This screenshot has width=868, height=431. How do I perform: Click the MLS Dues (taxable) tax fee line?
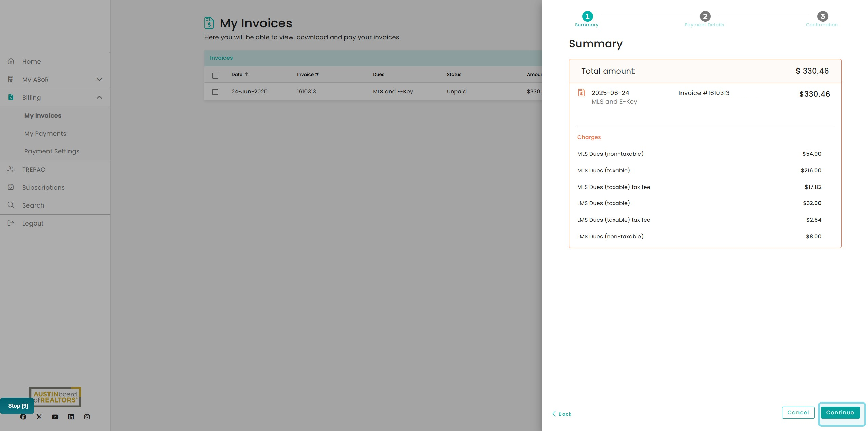coord(699,187)
